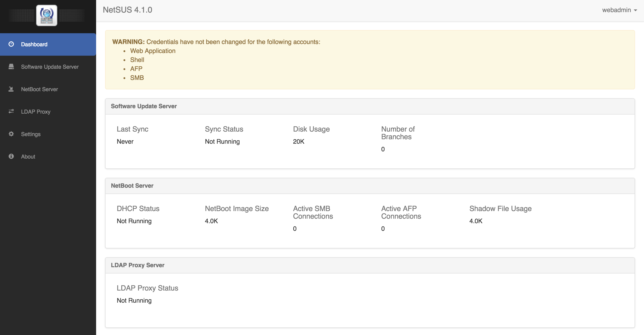
Task: Click the 'Disk Usage' label
Action: pos(311,129)
